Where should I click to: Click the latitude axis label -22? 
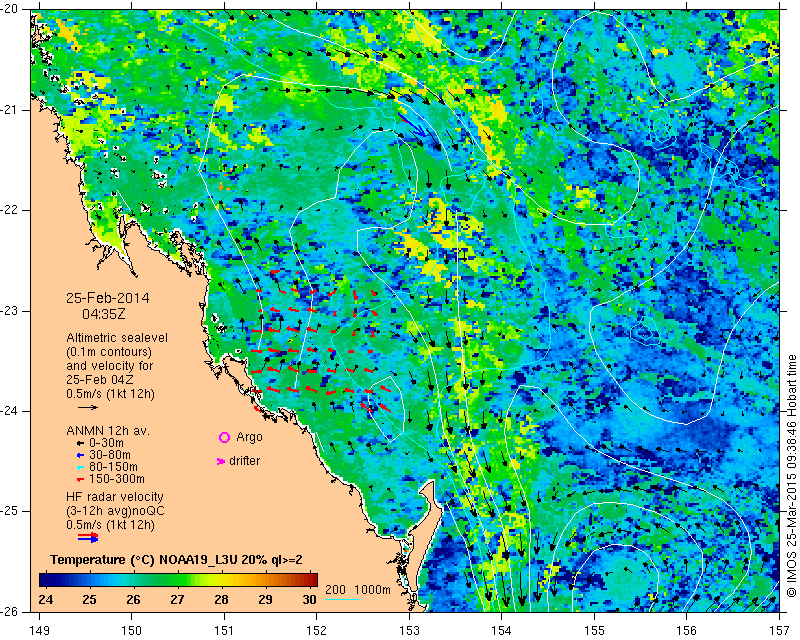point(9,210)
